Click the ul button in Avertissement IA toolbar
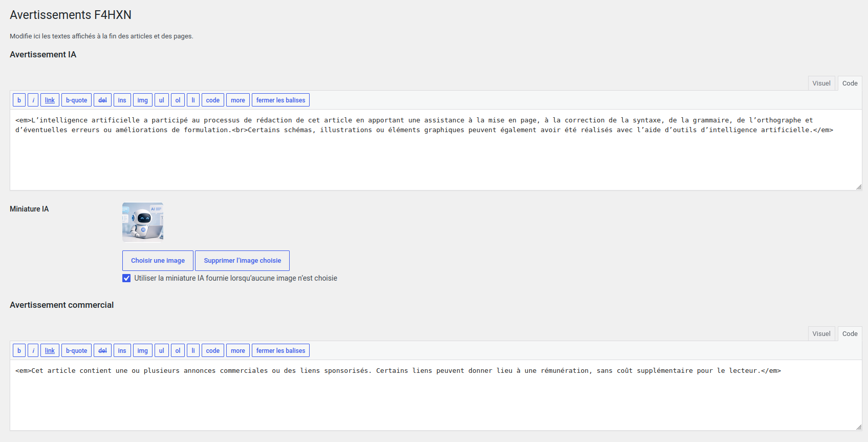 pos(161,100)
